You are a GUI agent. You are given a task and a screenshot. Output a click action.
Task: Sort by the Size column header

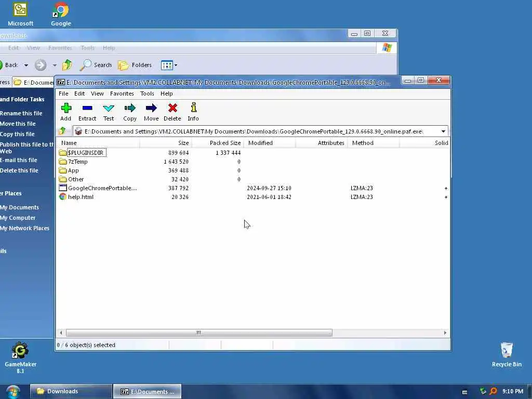[166, 143]
